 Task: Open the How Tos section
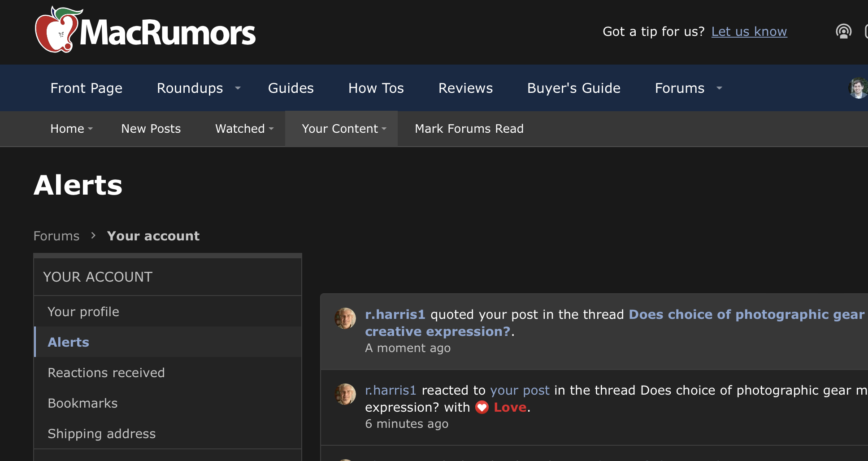point(376,88)
